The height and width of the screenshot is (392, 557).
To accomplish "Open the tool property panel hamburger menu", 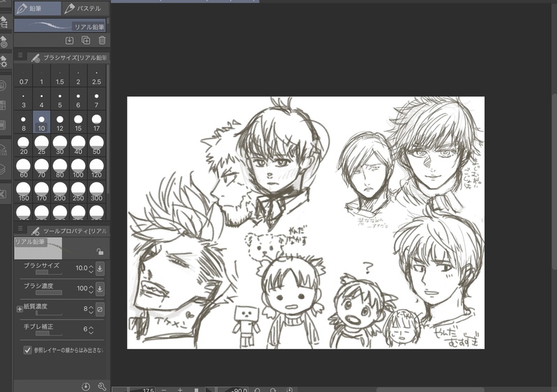I will (20, 229).
